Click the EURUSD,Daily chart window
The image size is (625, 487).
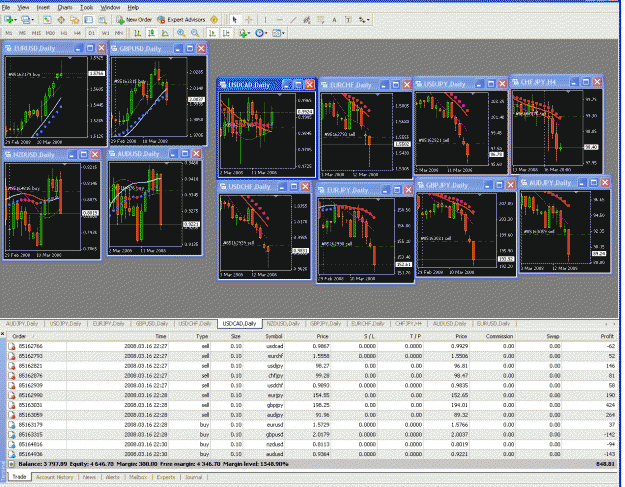click(55, 94)
